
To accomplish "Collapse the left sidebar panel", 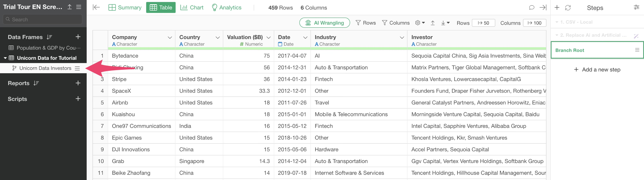I will pyautogui.click(x=96, y=8).
